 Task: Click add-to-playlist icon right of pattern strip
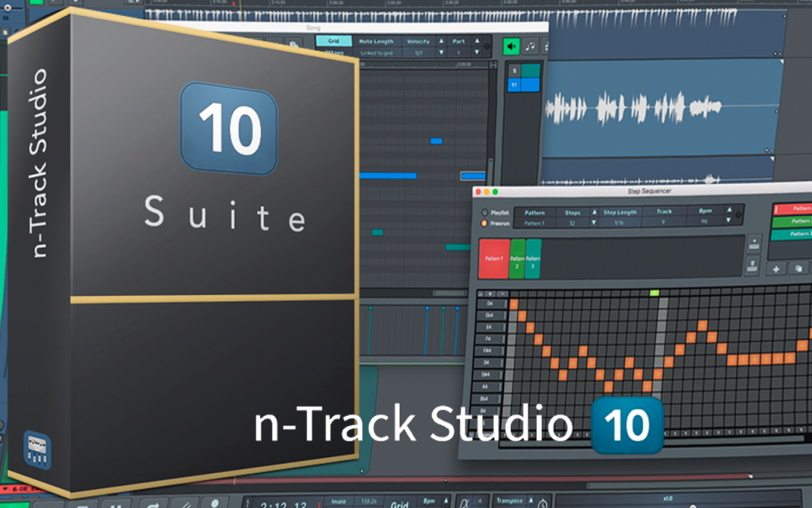[x=753, y=243]
